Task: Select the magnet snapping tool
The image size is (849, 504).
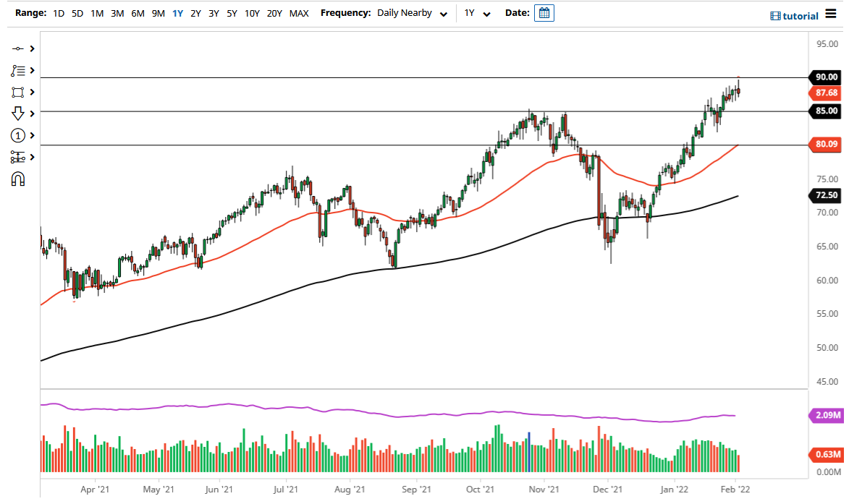Action: [x=20, y=179]
